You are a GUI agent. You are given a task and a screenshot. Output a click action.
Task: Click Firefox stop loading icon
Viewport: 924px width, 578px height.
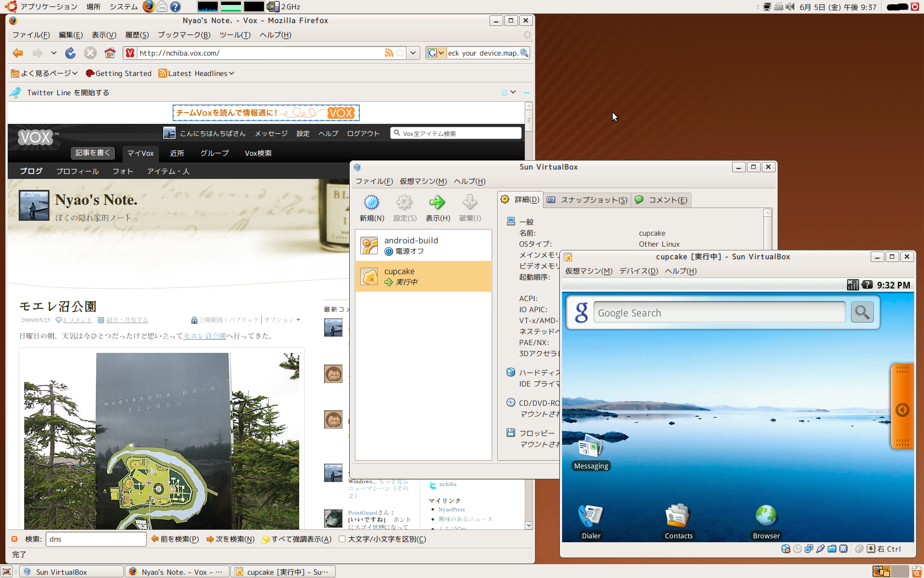90,53
